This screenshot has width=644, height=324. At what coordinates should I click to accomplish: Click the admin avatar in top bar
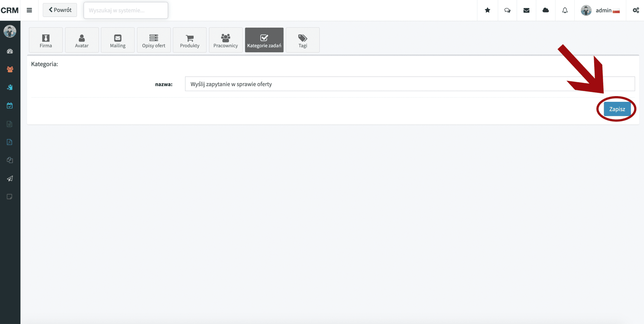click(586, 10)
